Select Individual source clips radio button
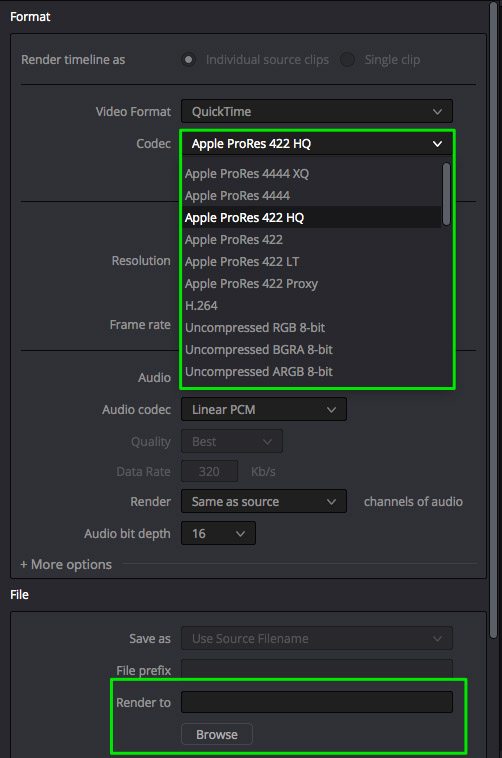 coord(189,59)
